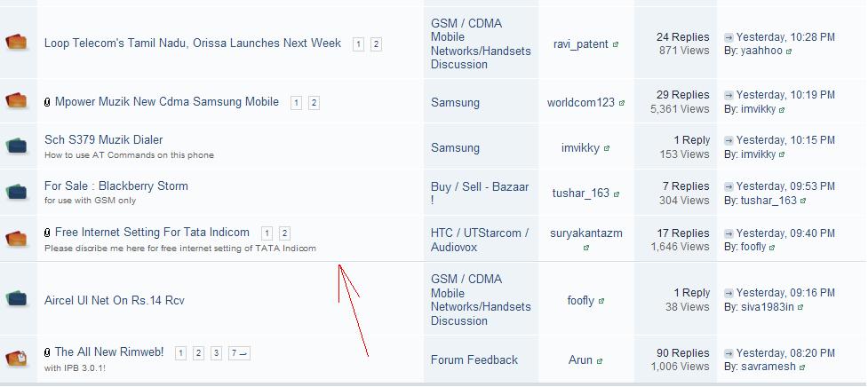Click thread status icon for Loop Telecom's thread
Viewport: 868px width, 387px height.
(x=16, y=43)
